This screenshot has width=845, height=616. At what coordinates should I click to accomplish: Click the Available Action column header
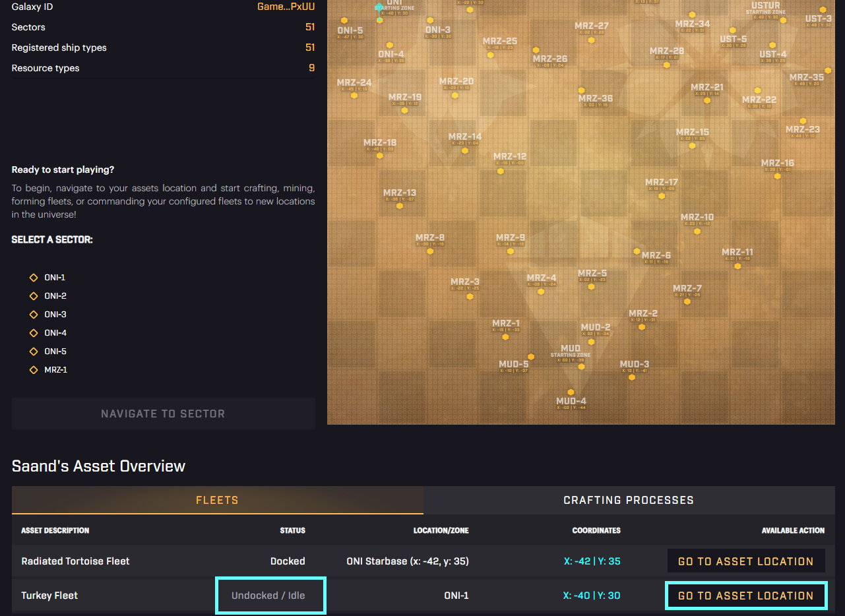coord(794,530)
